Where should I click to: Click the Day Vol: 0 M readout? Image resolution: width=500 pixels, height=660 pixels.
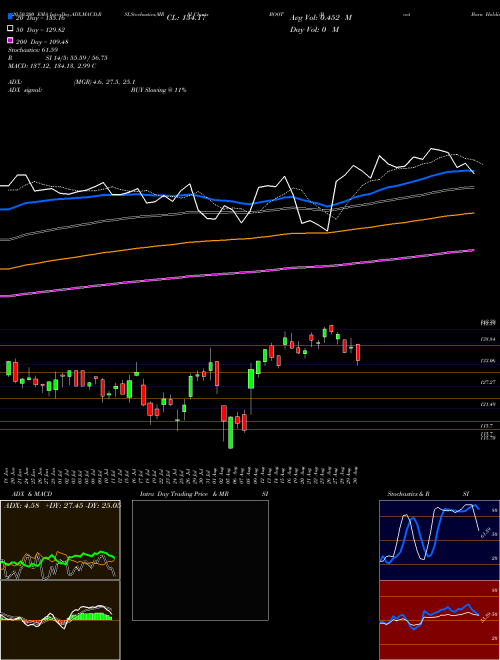click(314, 29)
